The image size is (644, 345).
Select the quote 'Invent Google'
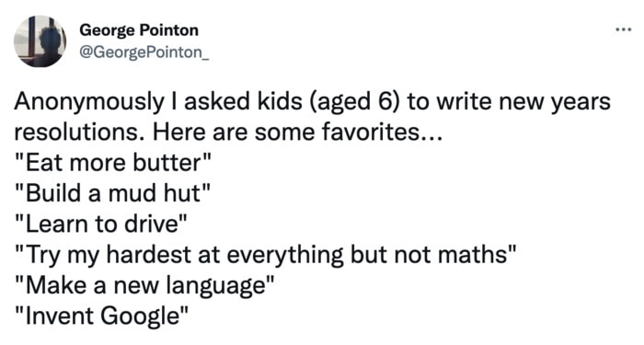coord(102,316)
